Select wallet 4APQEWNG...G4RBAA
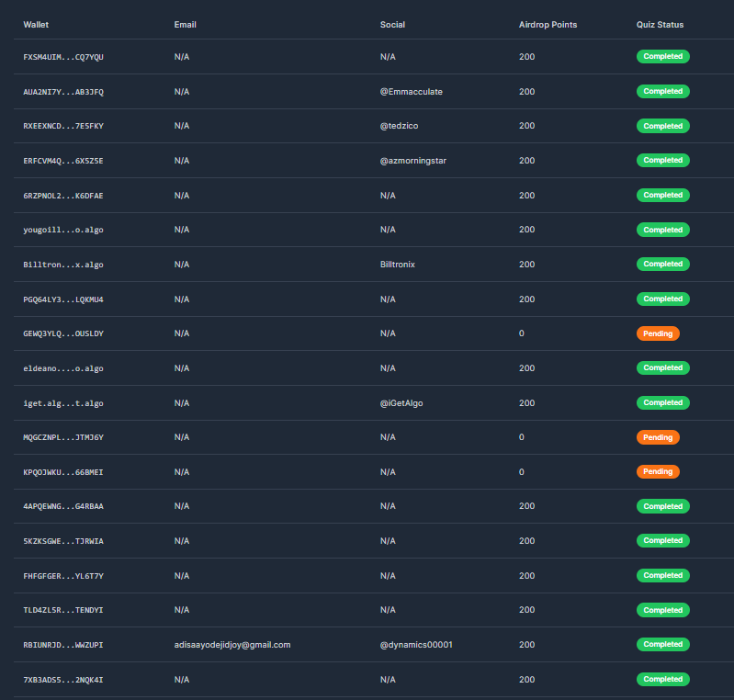734x700 pixels. 63,506
